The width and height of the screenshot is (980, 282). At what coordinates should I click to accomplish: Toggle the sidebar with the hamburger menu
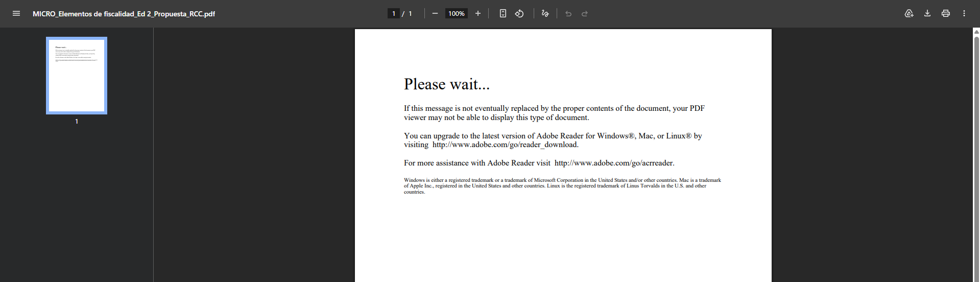[x=16, y=14]
